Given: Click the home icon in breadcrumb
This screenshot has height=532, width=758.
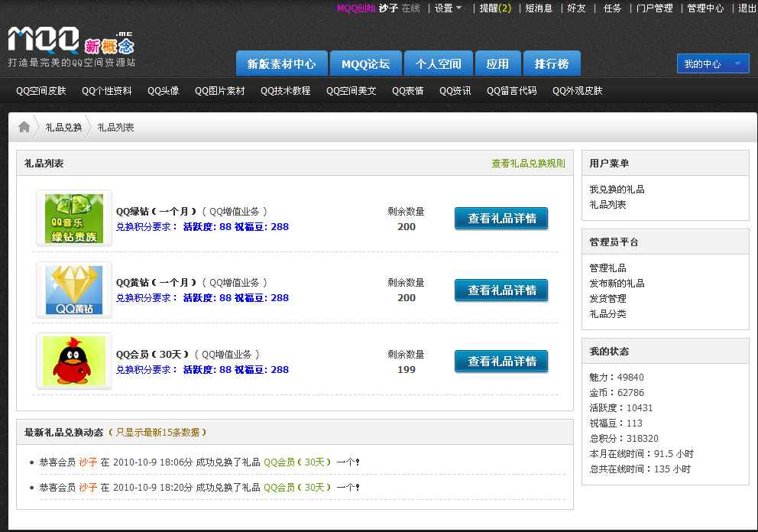Looking at the screenshot, I should click(x=24, y=127).
